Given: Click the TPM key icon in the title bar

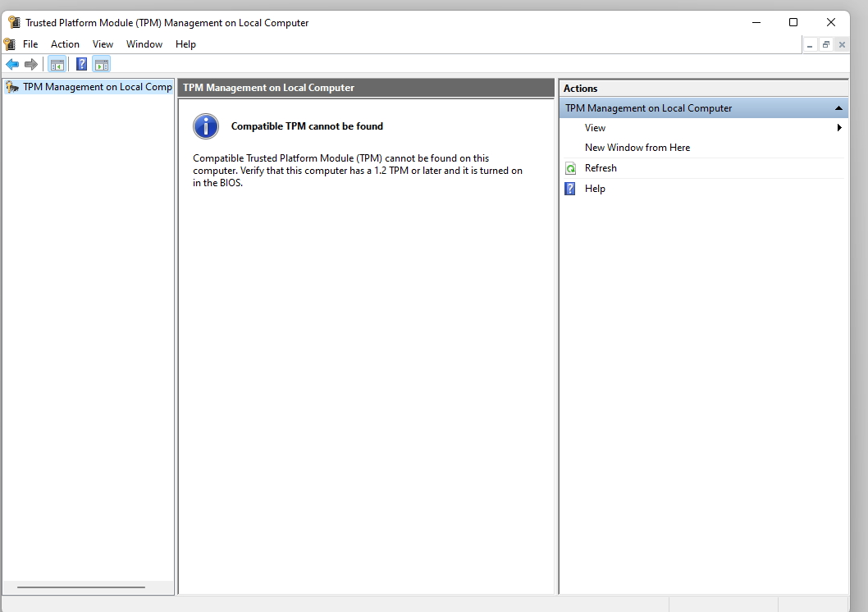Looking at the screenshot, I should point(13,22).
